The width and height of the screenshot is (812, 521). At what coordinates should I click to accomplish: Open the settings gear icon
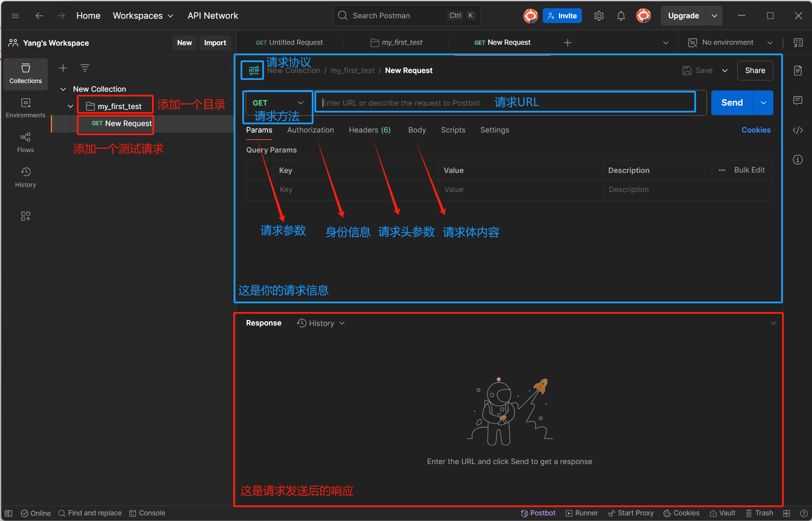point(599,16)
